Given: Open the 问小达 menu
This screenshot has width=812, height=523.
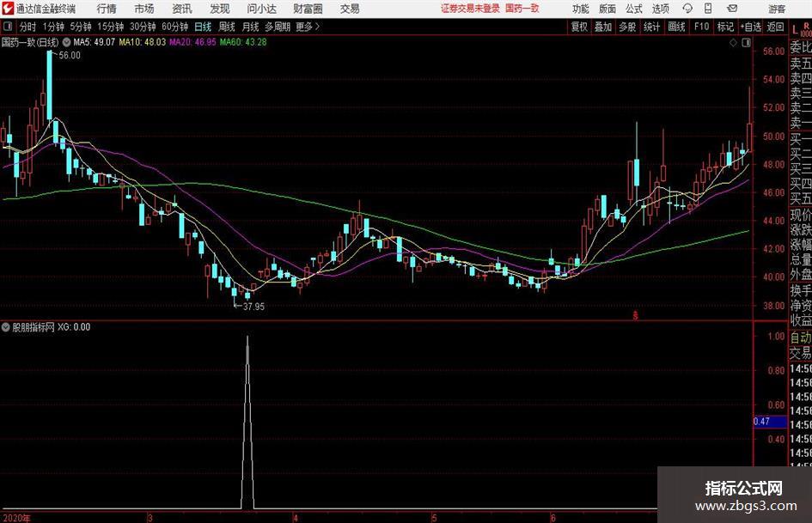Looking at the screenshot, I should (261, 9).
